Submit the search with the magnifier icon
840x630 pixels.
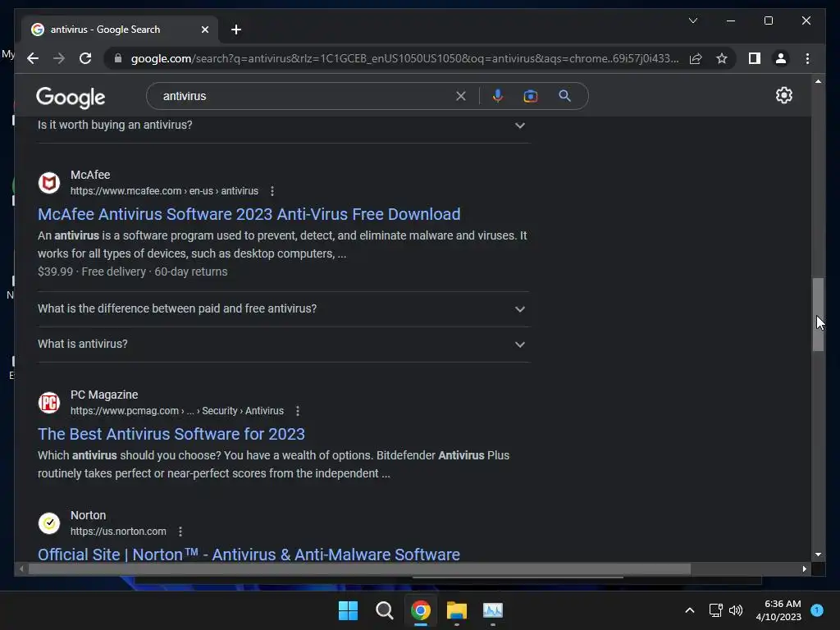pyautogui.click(x=564, y=96)
